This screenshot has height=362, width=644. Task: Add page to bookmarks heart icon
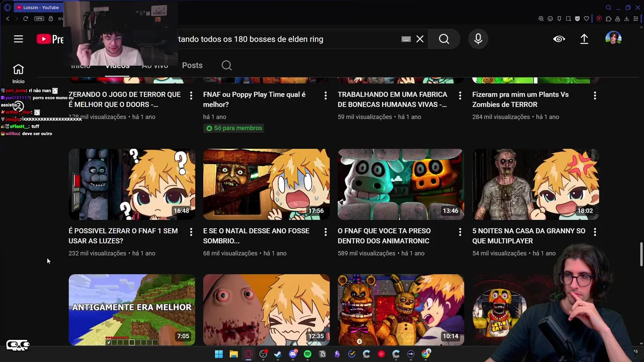[x=586, y=19]
